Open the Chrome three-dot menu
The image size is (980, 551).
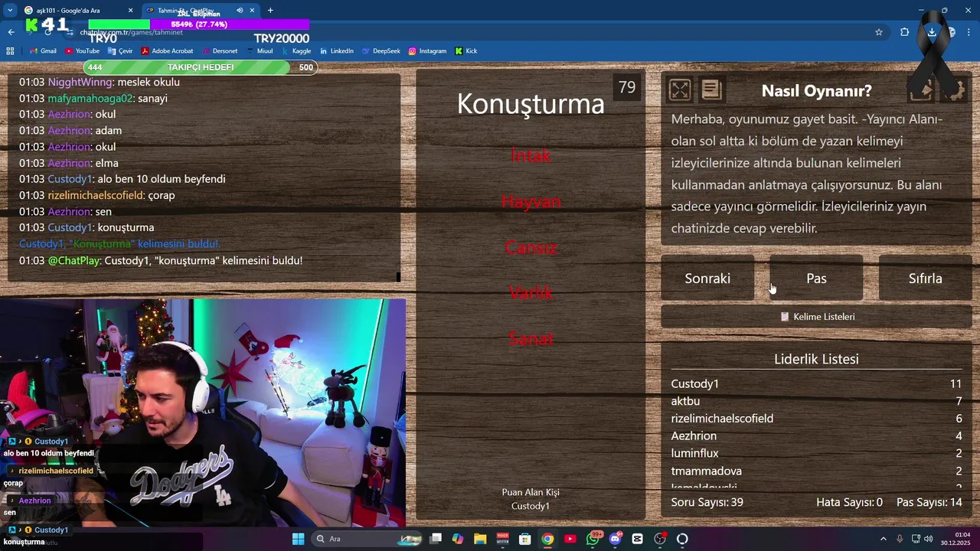click(x=969, y=32)
